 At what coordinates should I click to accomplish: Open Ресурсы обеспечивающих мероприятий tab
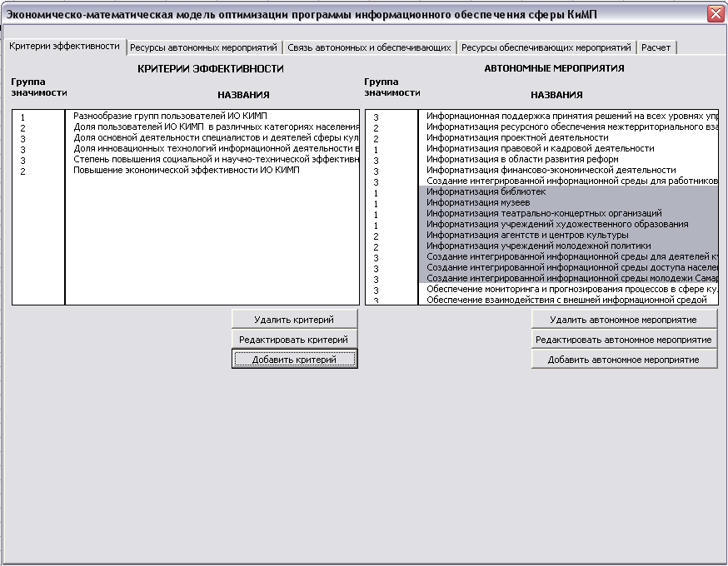(546, 47)
